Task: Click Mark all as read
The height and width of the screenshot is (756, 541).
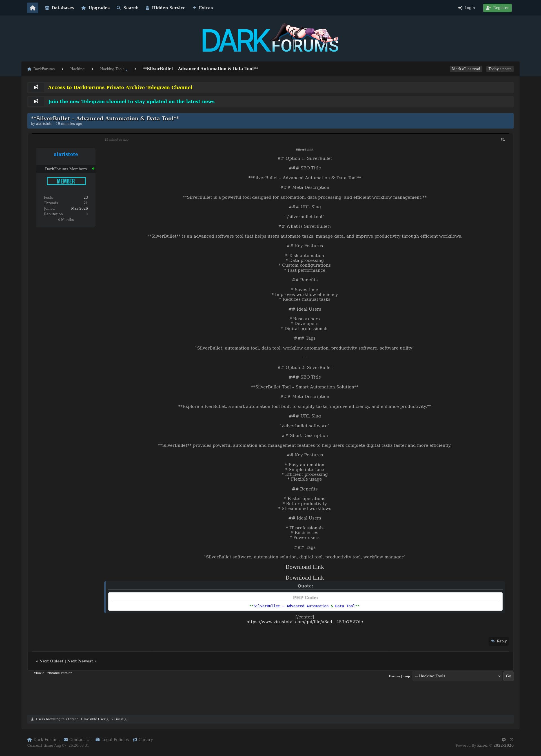Action: coord(466,69)
